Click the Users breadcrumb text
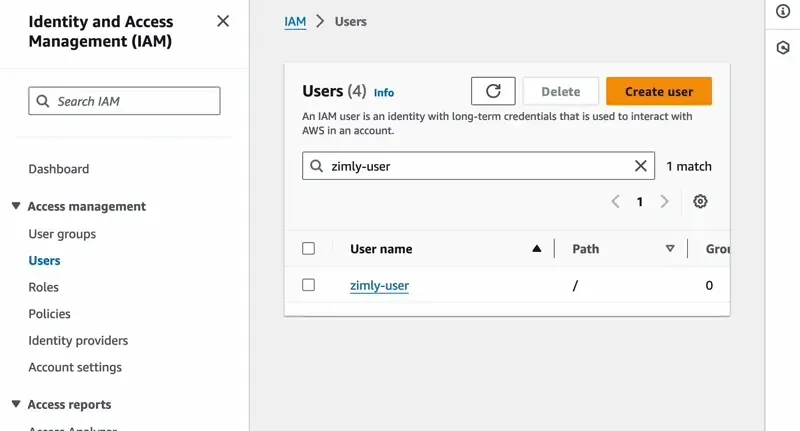800x431 pixels. [x=351, y=21]
